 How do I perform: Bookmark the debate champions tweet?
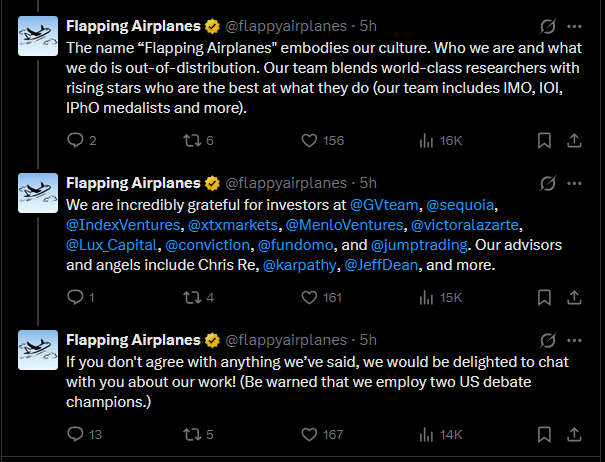click(x=545, y=434)
